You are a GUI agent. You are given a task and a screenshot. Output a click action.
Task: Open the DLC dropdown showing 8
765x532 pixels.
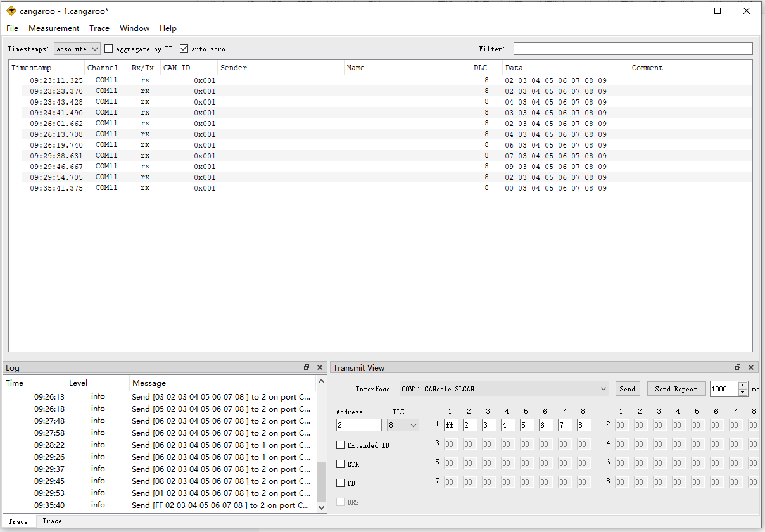tap(403, 426)
